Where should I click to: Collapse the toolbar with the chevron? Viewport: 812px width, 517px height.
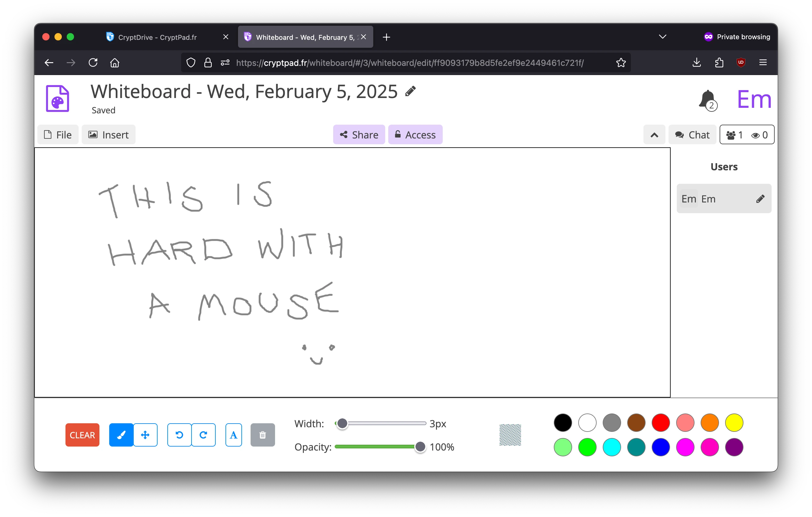click(x=654, y=134)
